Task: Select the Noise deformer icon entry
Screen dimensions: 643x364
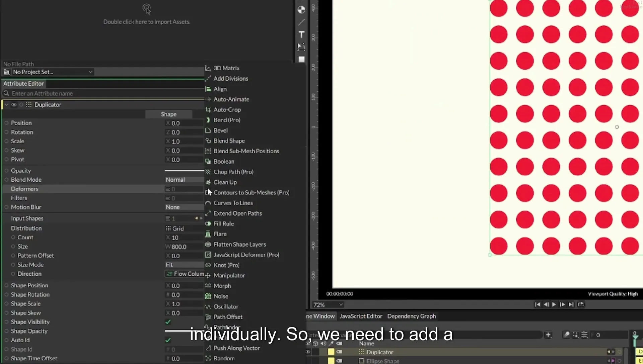Action: click(x=208, y=296)
